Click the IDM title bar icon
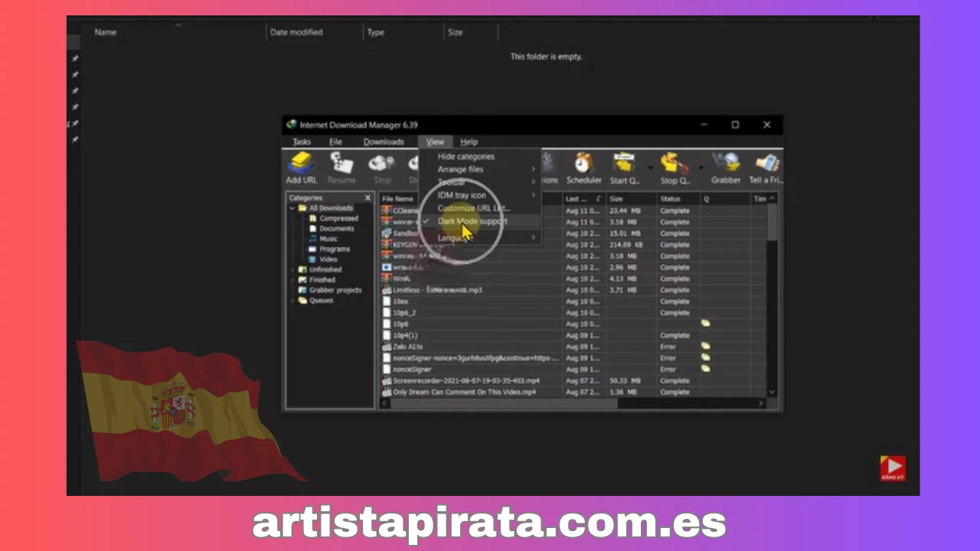980x551 pixels. pos(291,125)
